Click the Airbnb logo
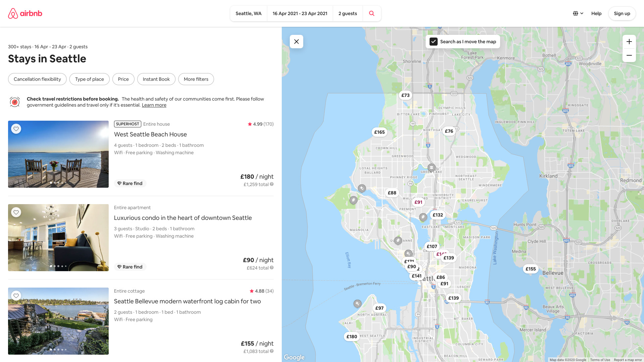The image size is (644, 362). 25,13
